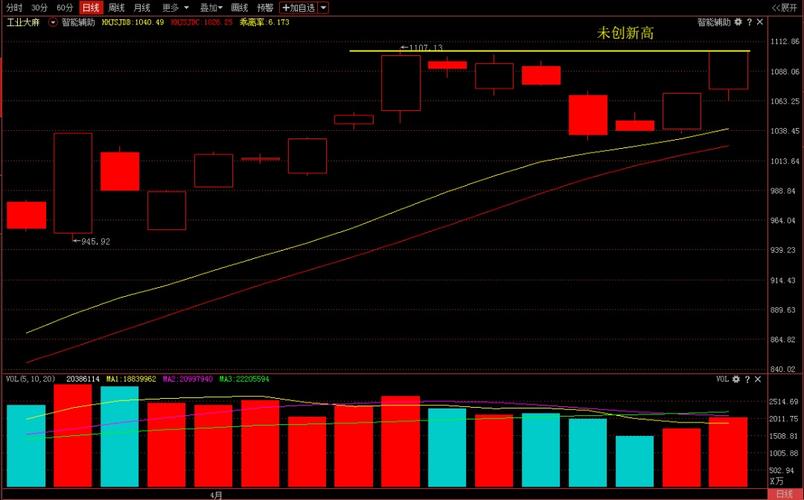Select the 60分 timeframe

pos(65,7)
